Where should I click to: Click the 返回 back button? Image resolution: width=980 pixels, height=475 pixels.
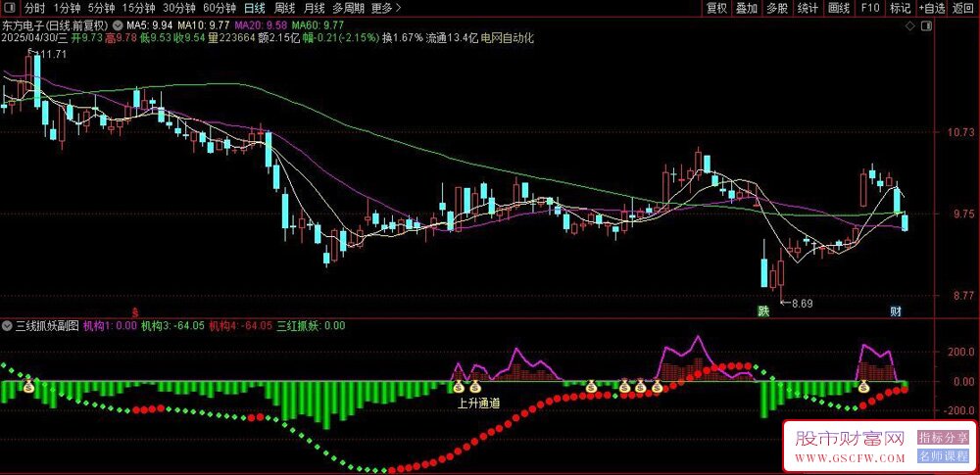963,8
